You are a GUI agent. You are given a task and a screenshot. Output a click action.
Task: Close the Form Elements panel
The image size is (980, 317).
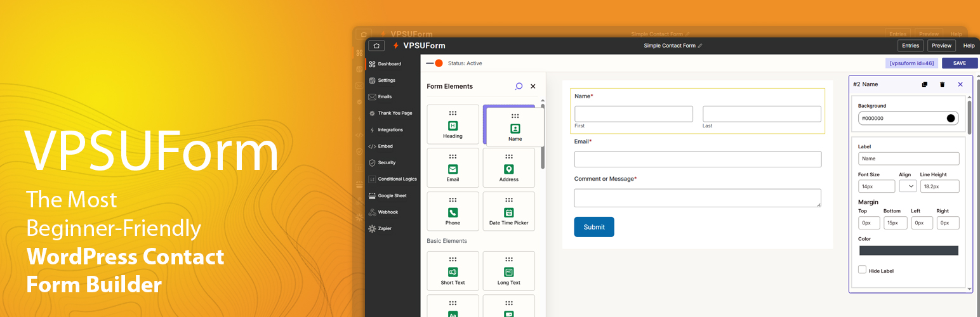tap(533, 86)
